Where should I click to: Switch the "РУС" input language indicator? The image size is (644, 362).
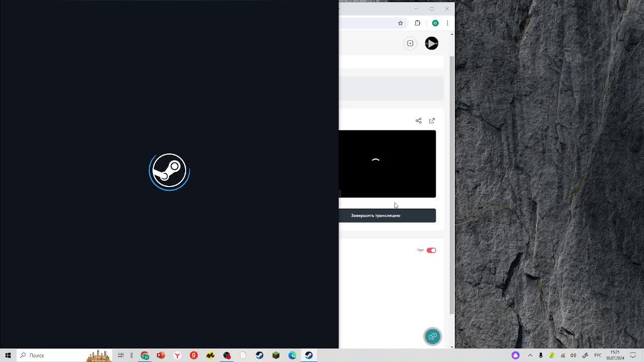click(598, 355)
